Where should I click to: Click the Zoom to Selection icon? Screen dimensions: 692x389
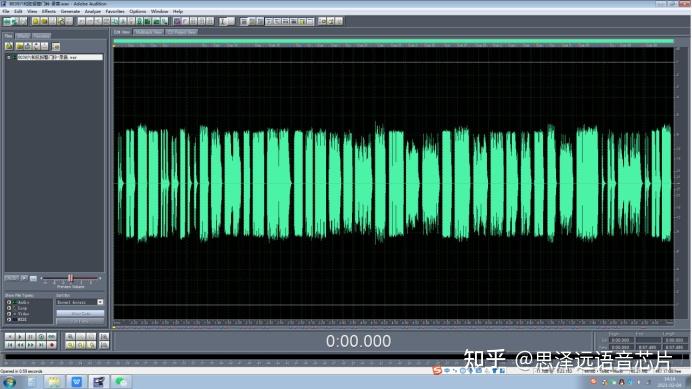tap(70, 345)
